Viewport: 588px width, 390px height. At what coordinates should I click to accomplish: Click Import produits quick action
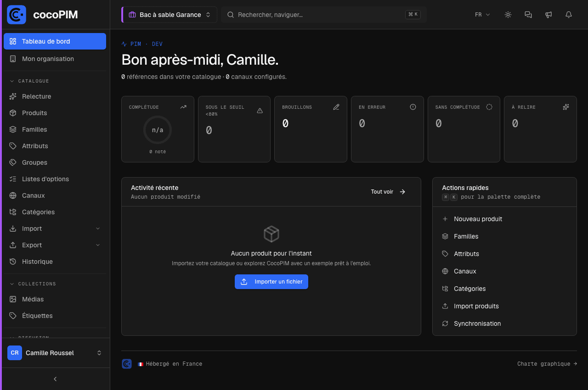[504, 306]
